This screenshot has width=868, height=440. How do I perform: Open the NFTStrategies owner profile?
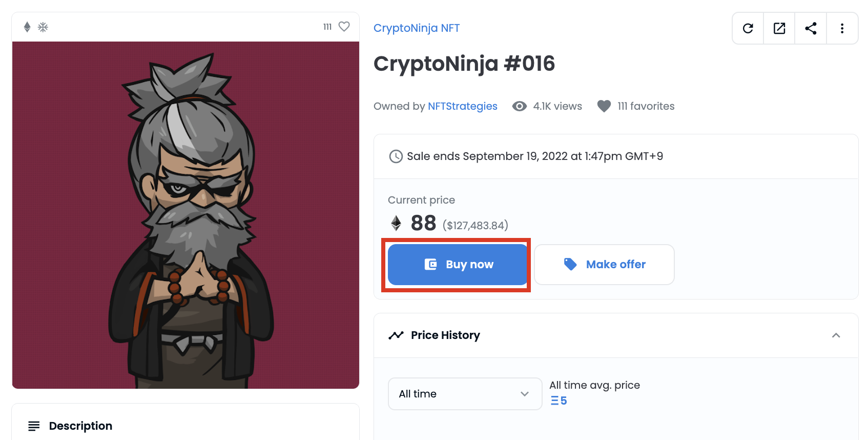pyautogui.click(x=462, y=106)
